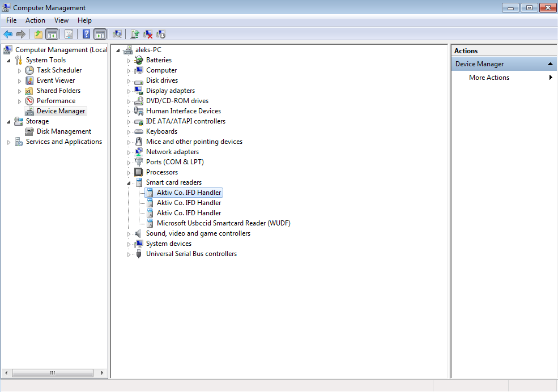558x392 pixels.
Task: Expand the Network adapters category
Action: (x=129, y=152)
